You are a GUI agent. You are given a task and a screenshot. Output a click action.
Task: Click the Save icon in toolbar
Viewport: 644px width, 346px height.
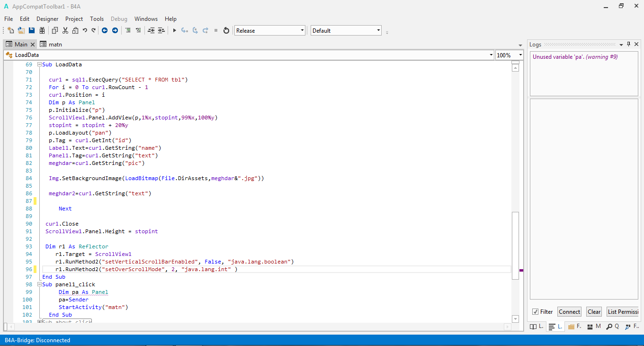(x=32, y=30)
